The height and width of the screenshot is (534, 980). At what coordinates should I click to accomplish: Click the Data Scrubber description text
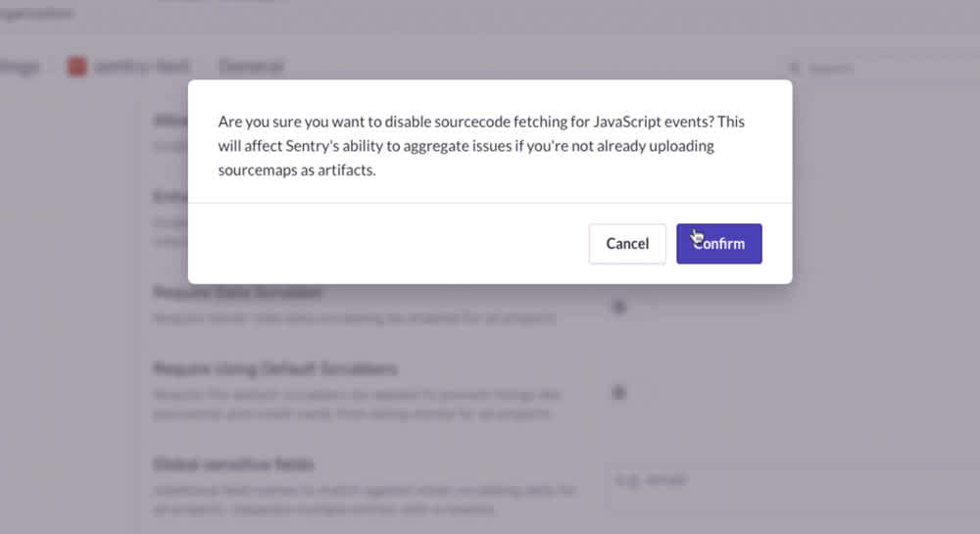355,317
